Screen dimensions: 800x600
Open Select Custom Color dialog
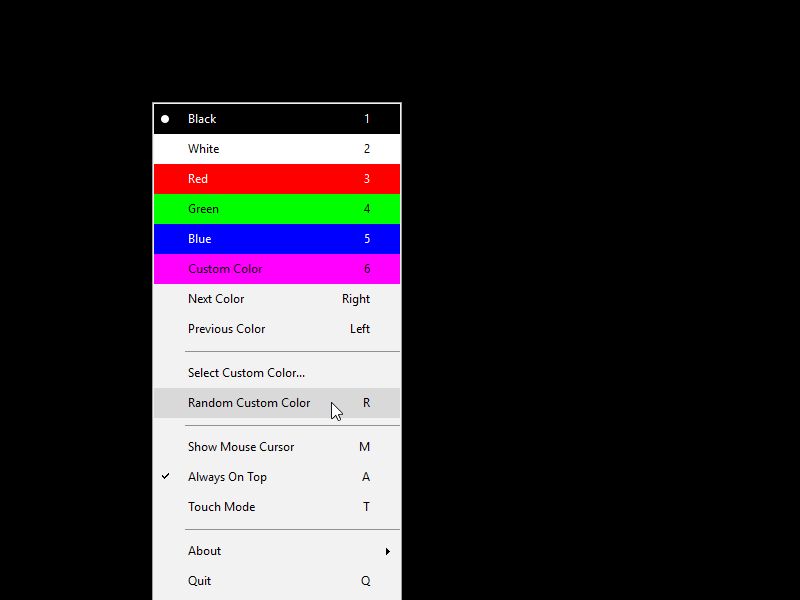[x=277, y=373]
